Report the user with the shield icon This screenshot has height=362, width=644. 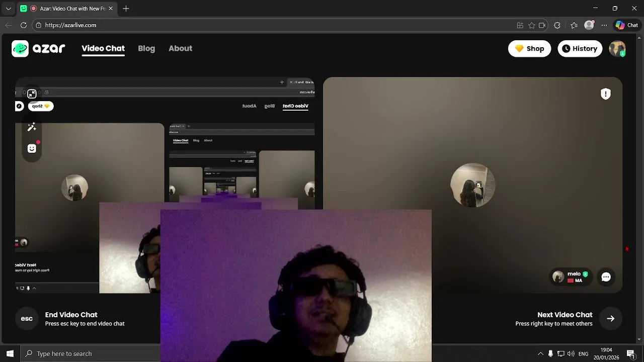tap(606, 94)
